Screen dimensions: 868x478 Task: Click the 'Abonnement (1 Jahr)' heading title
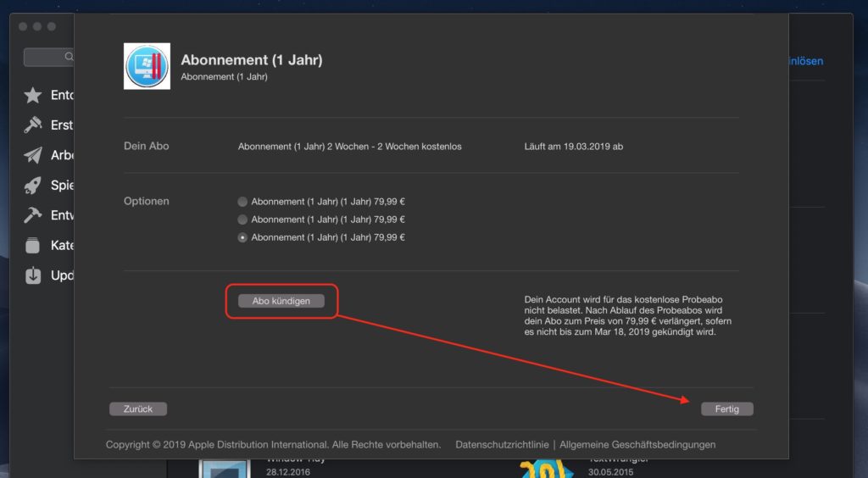click(x=252, y=59)
